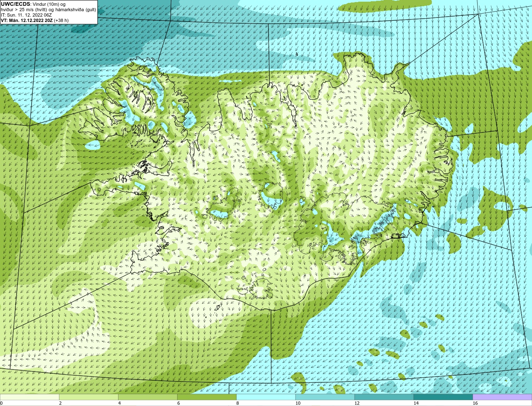Click the dark teal 14–16 m/s legend segment
The height and width of the screenshot is (406, 532).
tap(443, 397)
